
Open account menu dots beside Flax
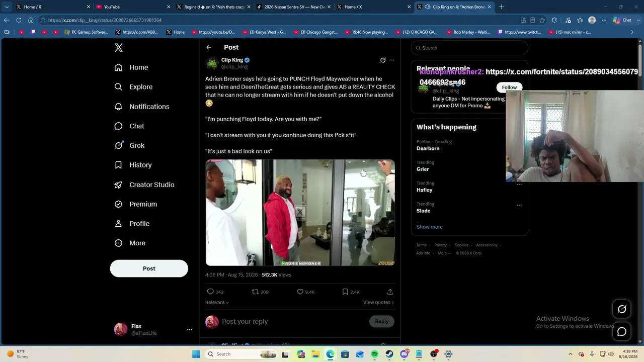[x=190, y=329]
